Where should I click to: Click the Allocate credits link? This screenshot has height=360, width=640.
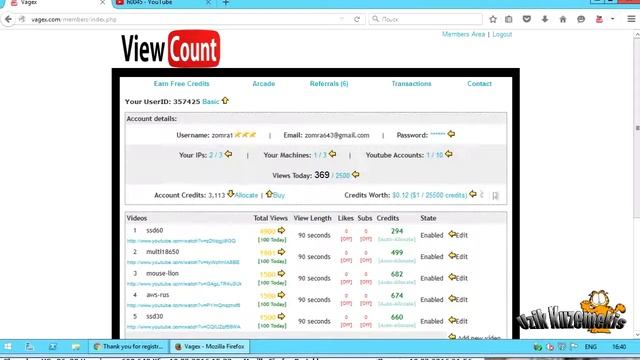click(246, 195)
